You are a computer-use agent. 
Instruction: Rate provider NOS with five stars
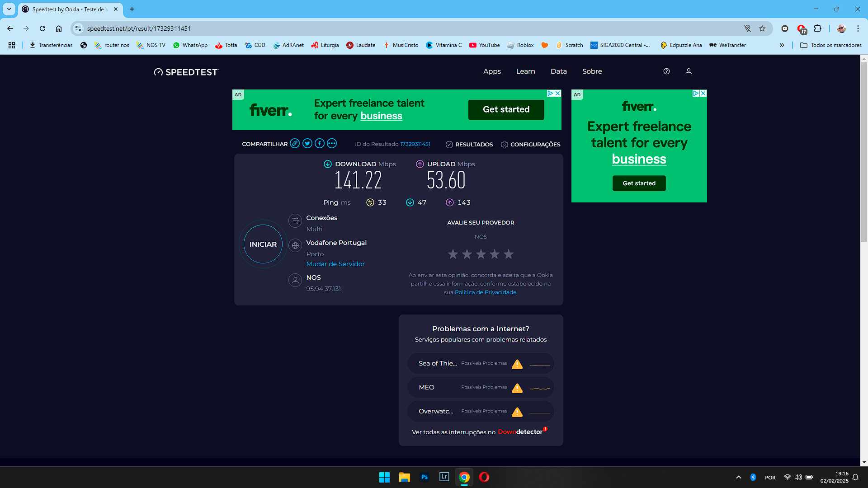click(x=509, y=254)
